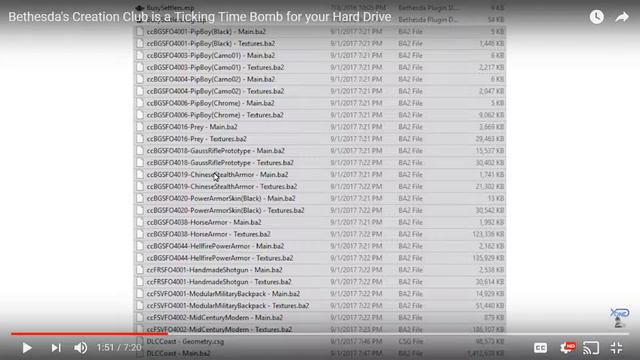Seek along the red progress bar
This screenshot has height=360, width=640.
(89, 333)
